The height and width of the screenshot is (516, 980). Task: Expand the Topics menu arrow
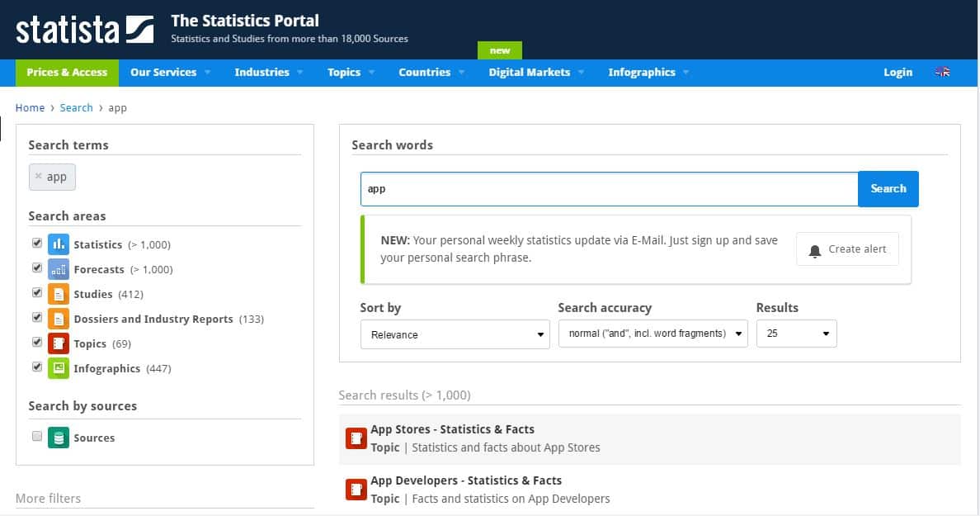tap(372, 73)
